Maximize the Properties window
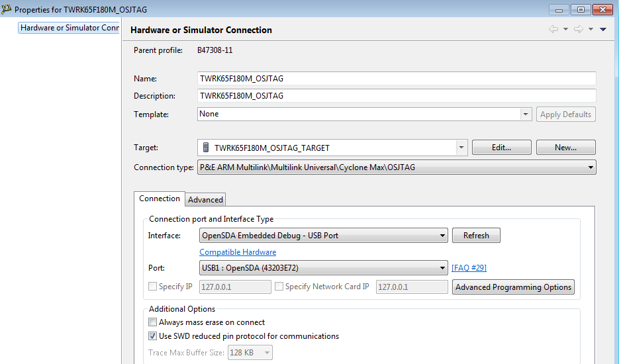The height and width of the screenshot is (364, 619). (x=581, y=9)
